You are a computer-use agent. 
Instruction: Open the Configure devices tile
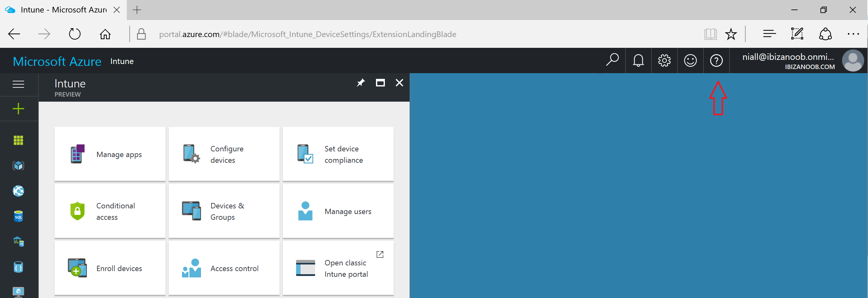(224, 154)
